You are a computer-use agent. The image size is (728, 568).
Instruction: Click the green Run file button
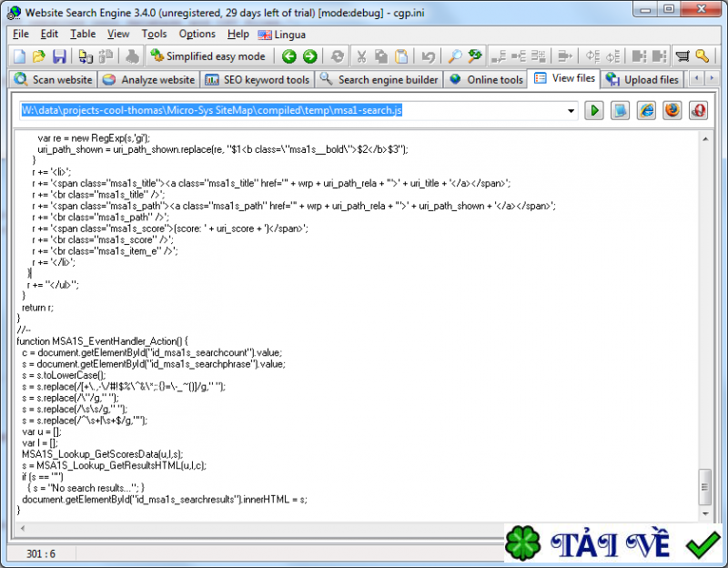pyautogui.click(x=594, y=110)
